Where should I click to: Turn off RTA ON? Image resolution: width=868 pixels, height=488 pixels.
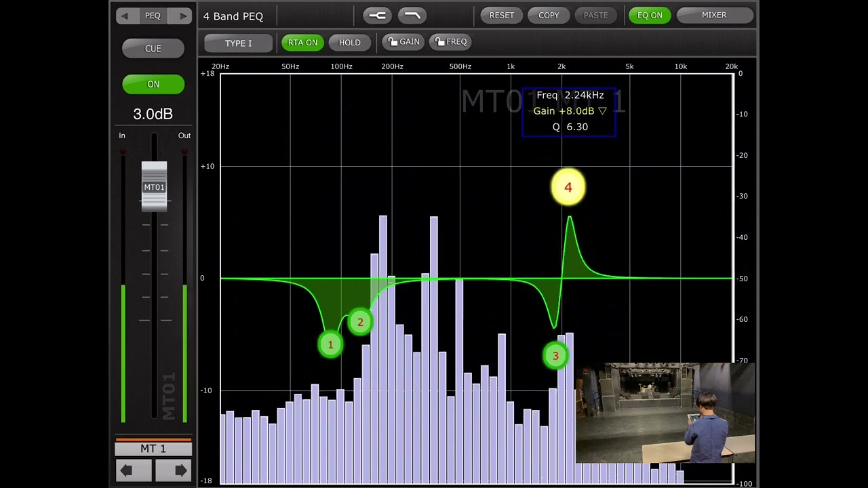pyautogui.click(x=302, y=43)
